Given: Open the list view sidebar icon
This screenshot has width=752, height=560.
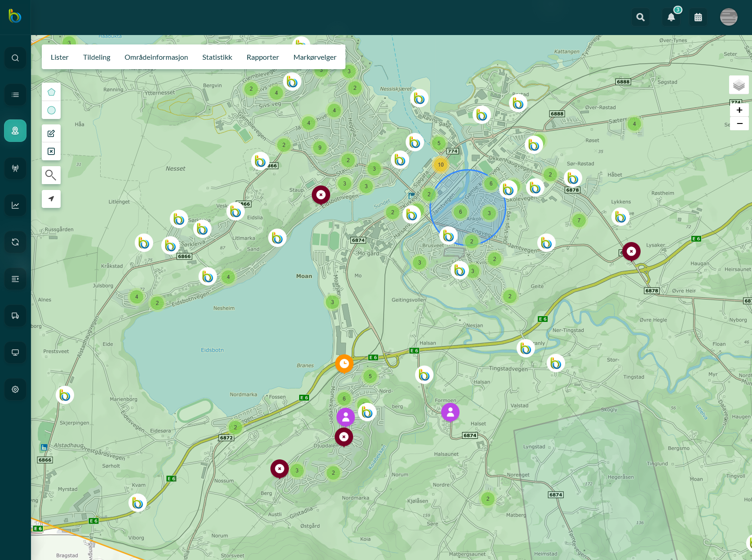Looking at the screenshot, I should pyautogui.click(x=15, y=95).
